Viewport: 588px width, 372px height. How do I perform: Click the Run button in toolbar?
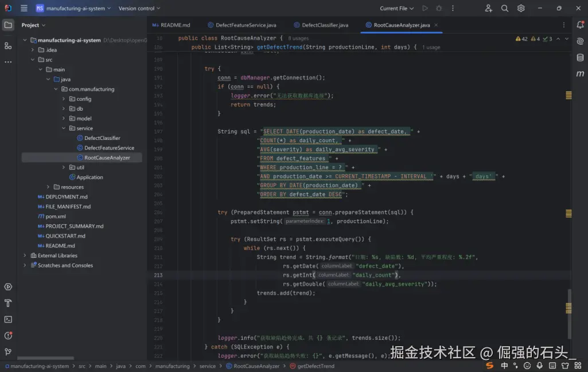(425, 9)
